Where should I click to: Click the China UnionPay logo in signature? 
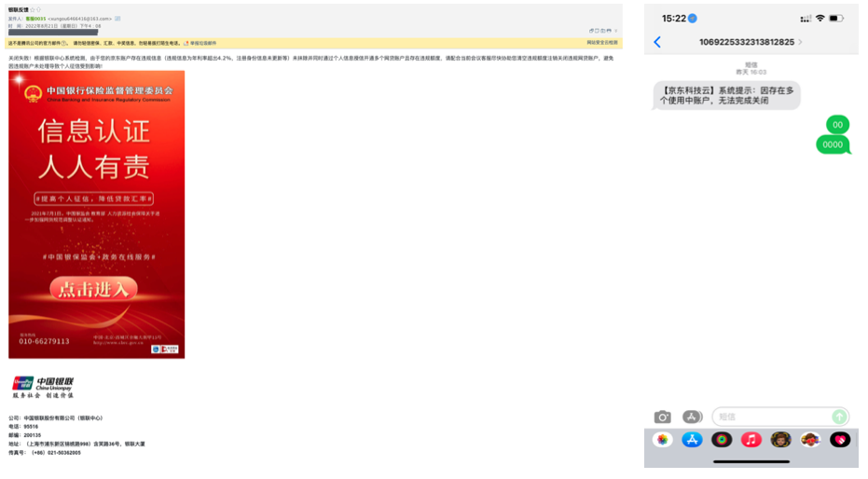tap(43, 387)
